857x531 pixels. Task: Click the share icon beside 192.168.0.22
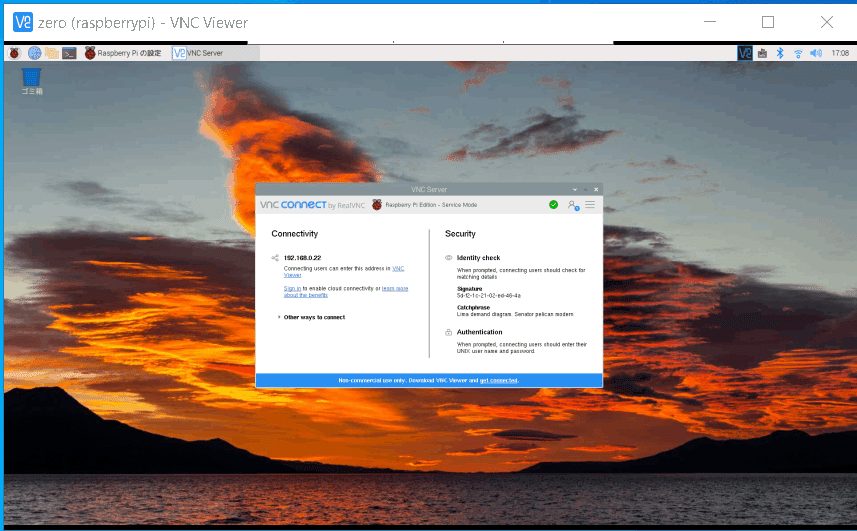[275, 258]
